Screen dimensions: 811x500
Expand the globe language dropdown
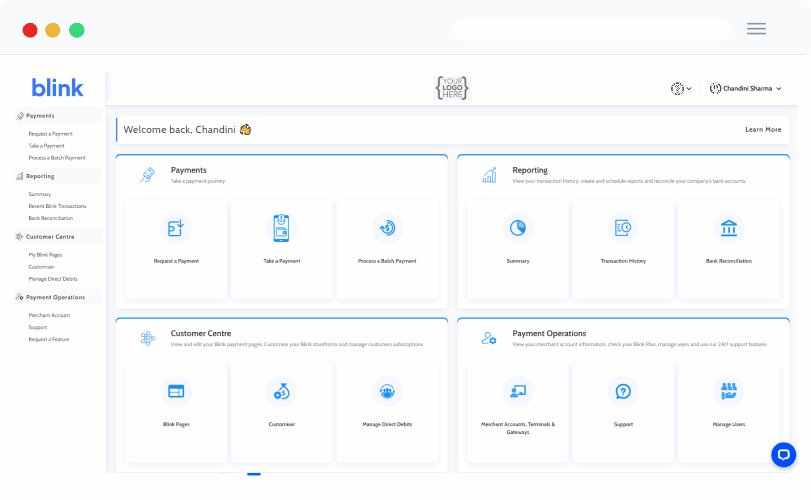point(681,88)
